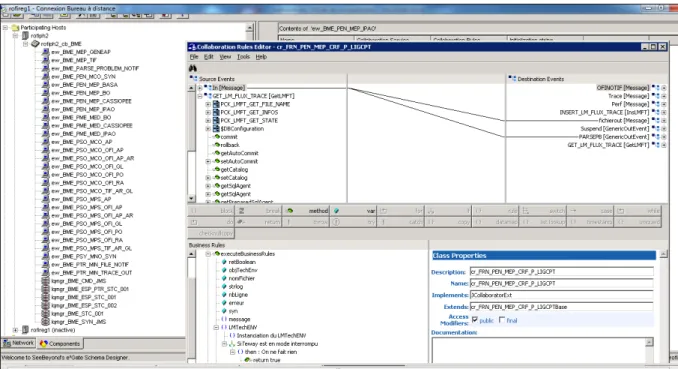Select the 'catch' rule button

[x=400, y=222]
